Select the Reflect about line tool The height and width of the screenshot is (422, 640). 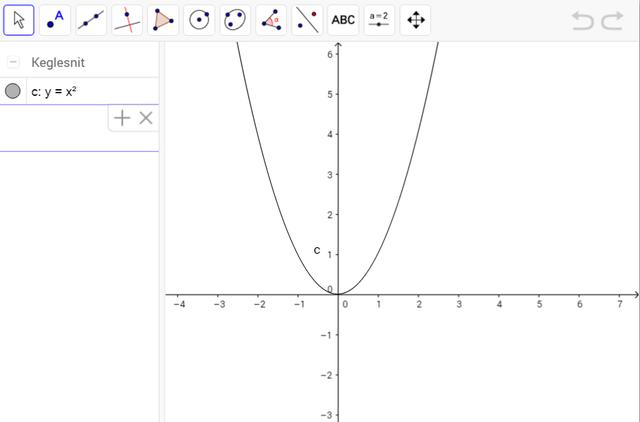coord(307,20)
